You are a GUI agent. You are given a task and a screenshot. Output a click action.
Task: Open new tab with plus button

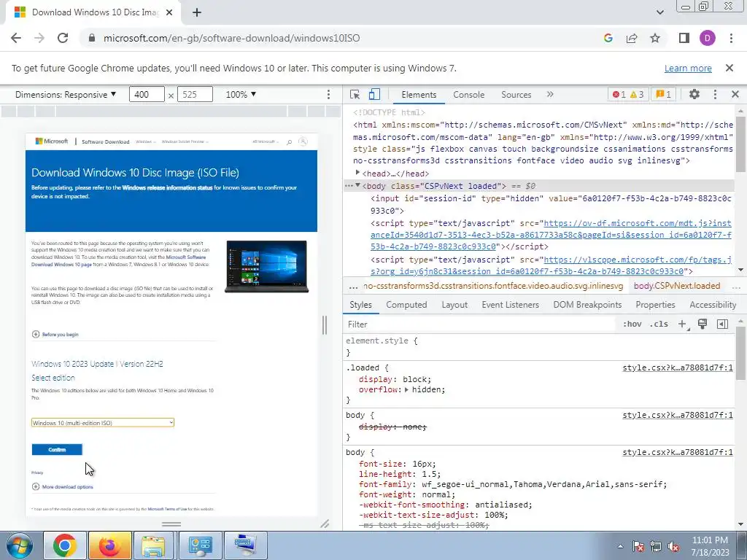(x=197, y=12)
